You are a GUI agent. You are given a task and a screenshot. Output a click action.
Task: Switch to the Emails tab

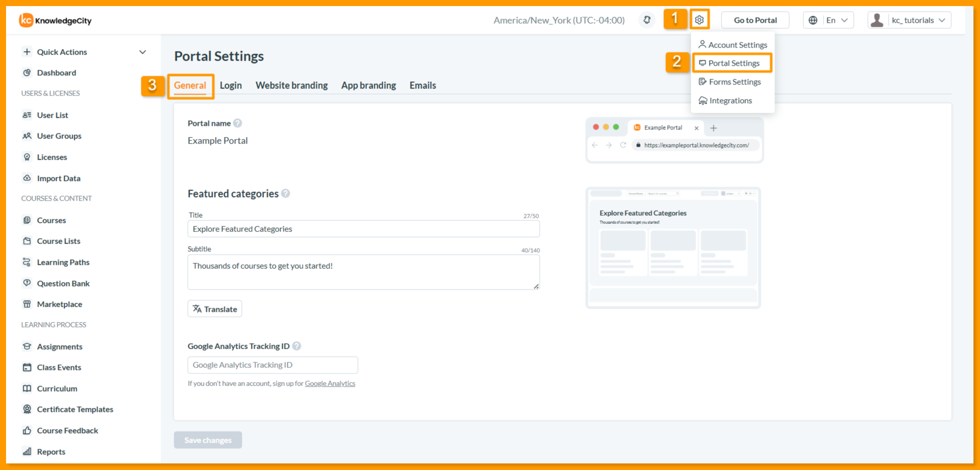tap(423, 85)
